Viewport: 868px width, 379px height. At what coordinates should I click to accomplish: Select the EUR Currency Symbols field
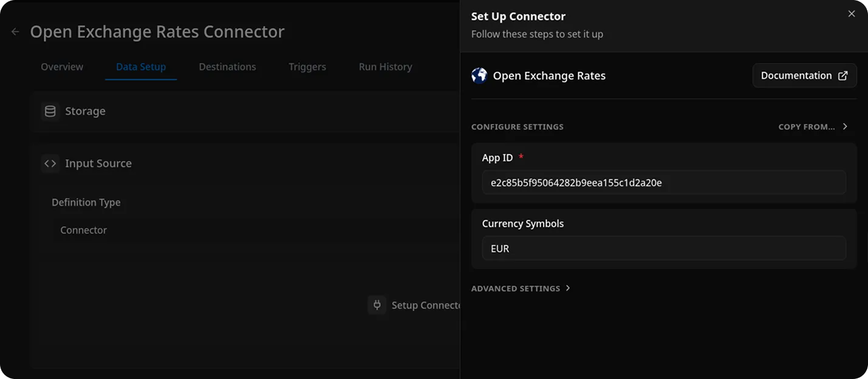[x=663, y=248]
